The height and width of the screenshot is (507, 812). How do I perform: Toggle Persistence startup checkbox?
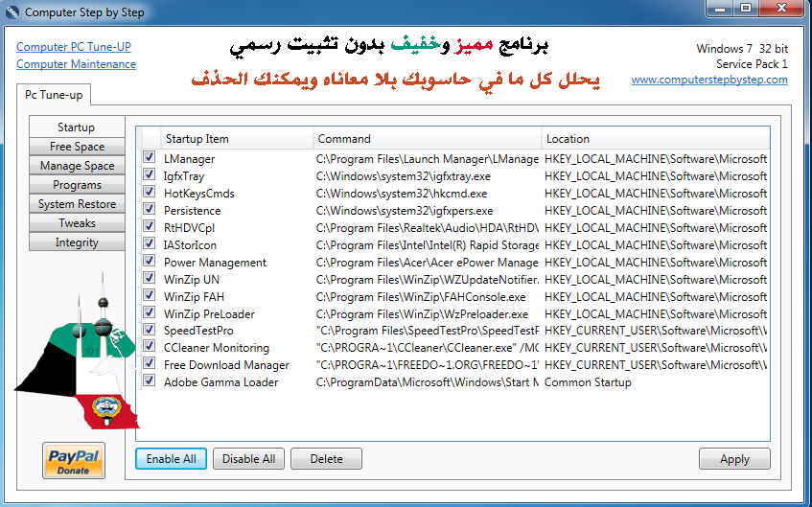(150, 209)
